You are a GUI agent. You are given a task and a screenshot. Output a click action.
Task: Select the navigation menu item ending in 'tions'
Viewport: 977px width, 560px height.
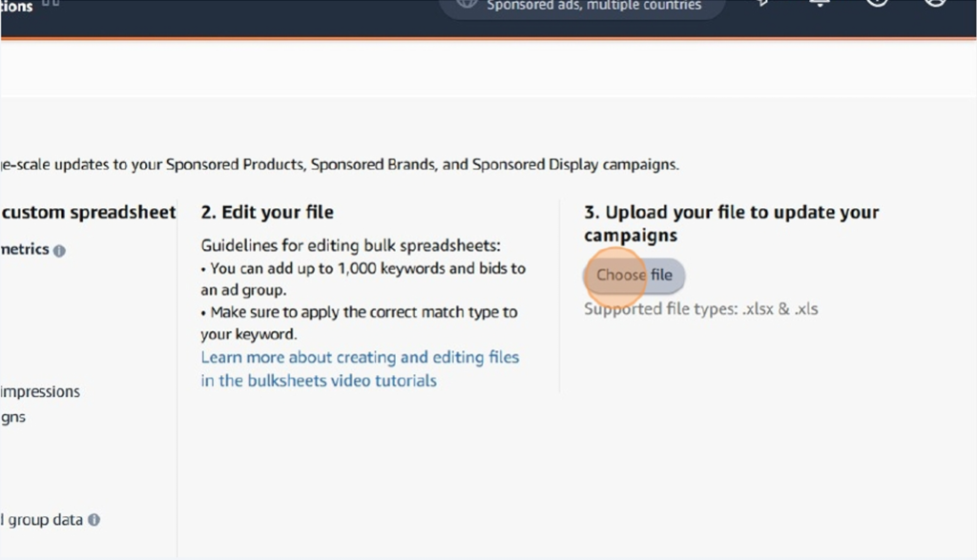pyautogui.click(x=17, y=4)
